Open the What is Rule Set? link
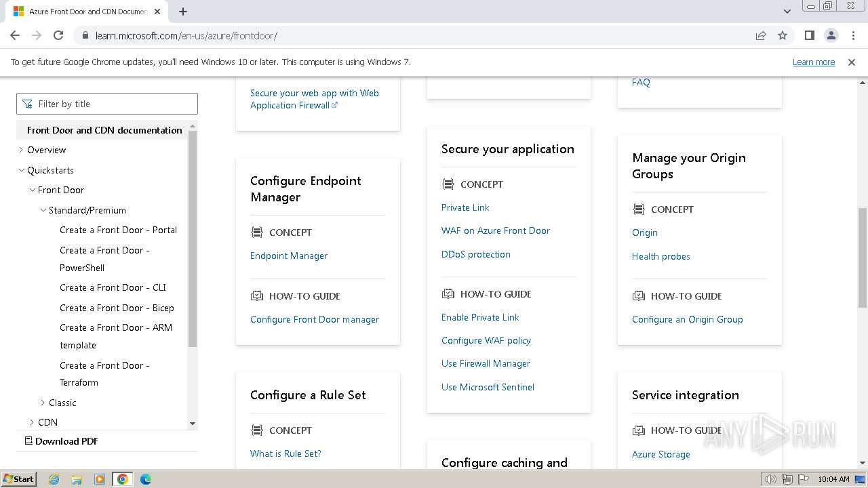Screen dimensions: 868x488 [285, 453]
